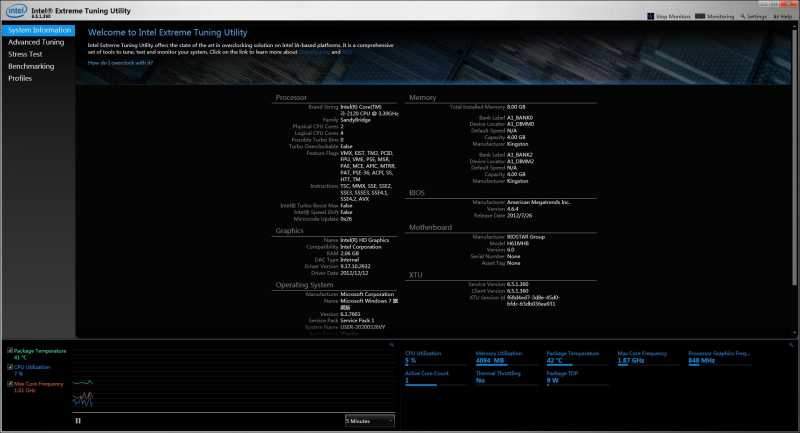Switch to the Benchmarking section
The height and width of the screenshot is (433, 800).
click(x=31, y=66)
